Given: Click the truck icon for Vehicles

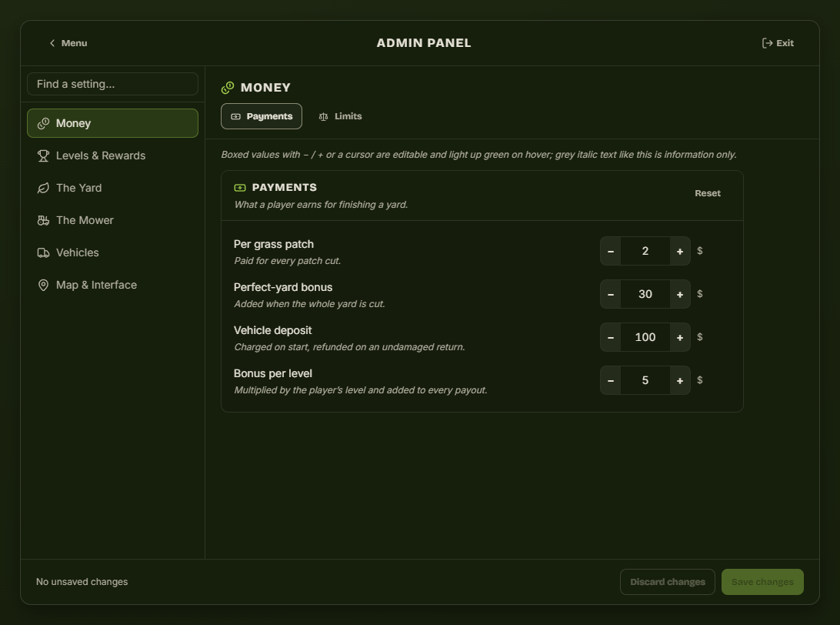Looking at the screenshot, I should [43, 252].
